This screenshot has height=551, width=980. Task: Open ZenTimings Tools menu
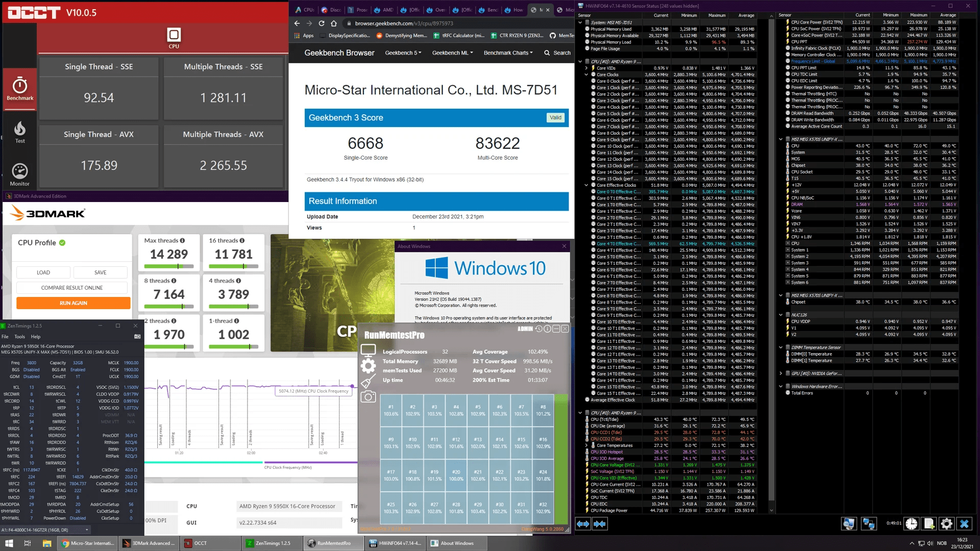point(19,337)
